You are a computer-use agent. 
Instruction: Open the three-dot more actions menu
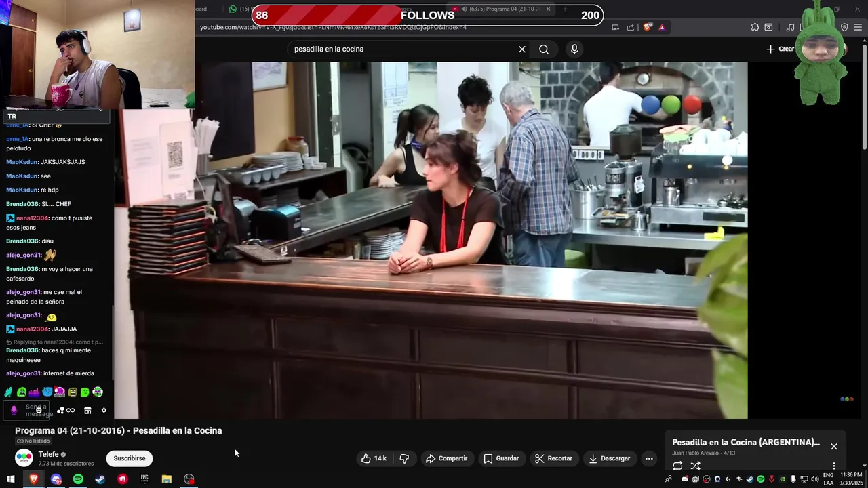click(649, 459)
